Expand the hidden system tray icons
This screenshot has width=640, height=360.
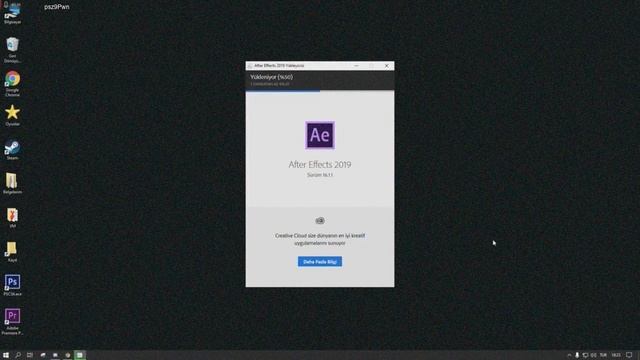click(569, 355)
